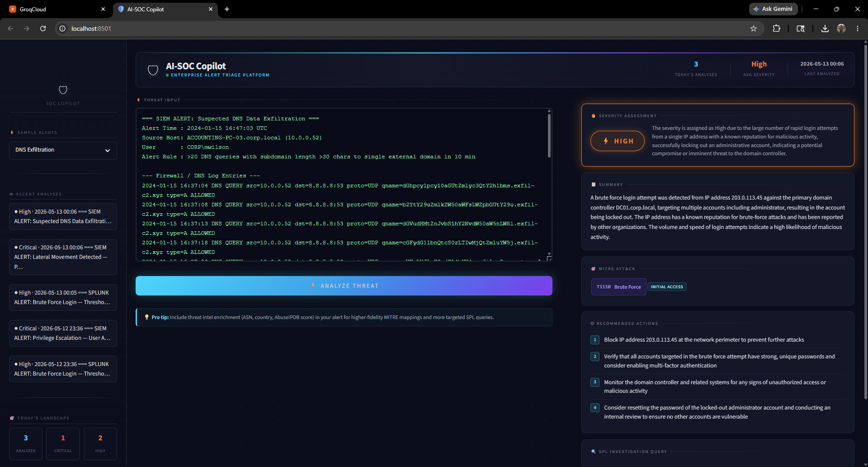Open the profile avatar menu

coord(841,29)
